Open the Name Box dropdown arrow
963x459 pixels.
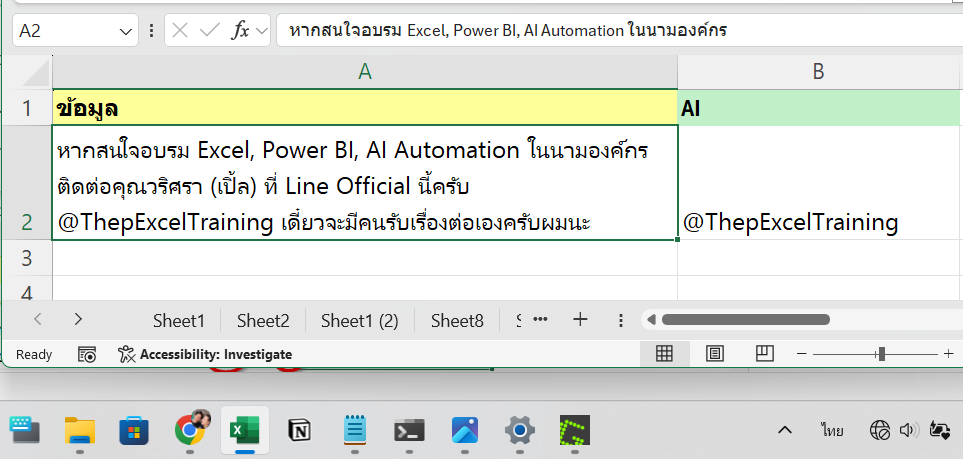(126, 31)
